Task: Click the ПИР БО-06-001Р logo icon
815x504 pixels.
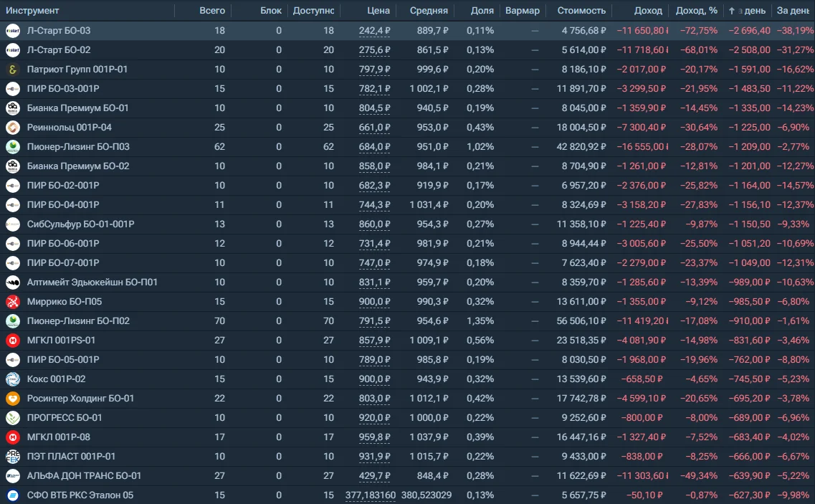Action: point(12,244)
